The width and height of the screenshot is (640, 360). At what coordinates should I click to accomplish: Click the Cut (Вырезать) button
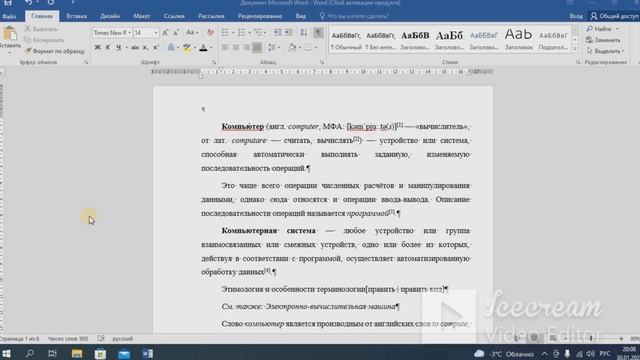tap(40, 29)
